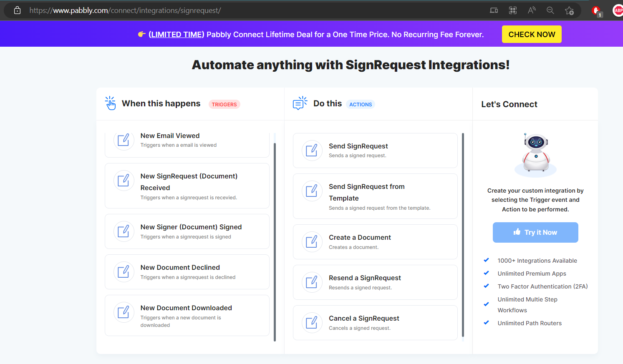Click the New Email Viewed trigger icon

[124, 140]
